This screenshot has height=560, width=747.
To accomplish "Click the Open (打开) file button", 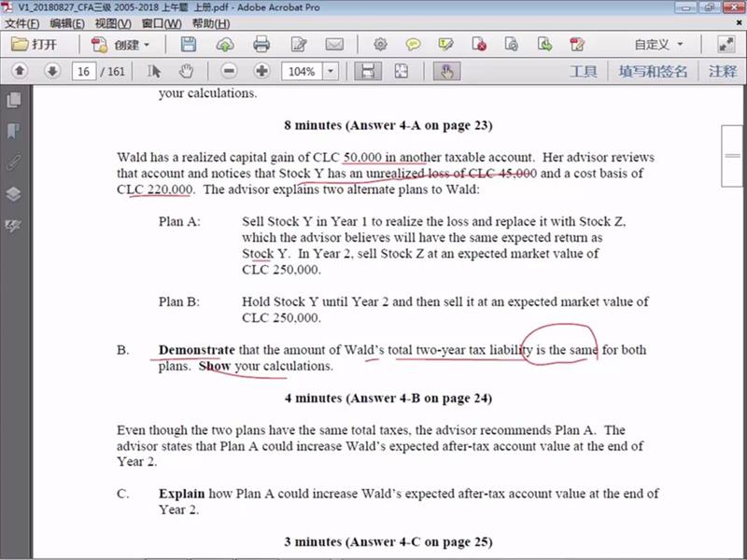I will (x=34, y=45).
